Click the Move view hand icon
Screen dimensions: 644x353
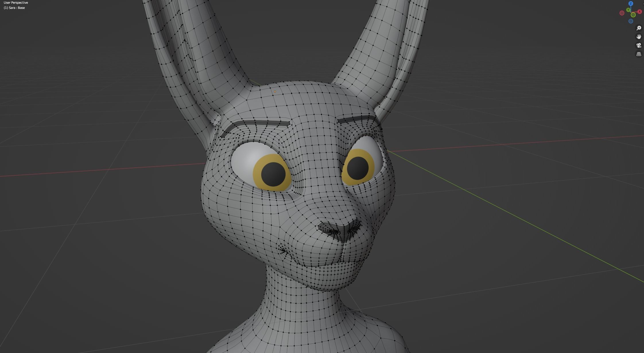pos(639,37)
